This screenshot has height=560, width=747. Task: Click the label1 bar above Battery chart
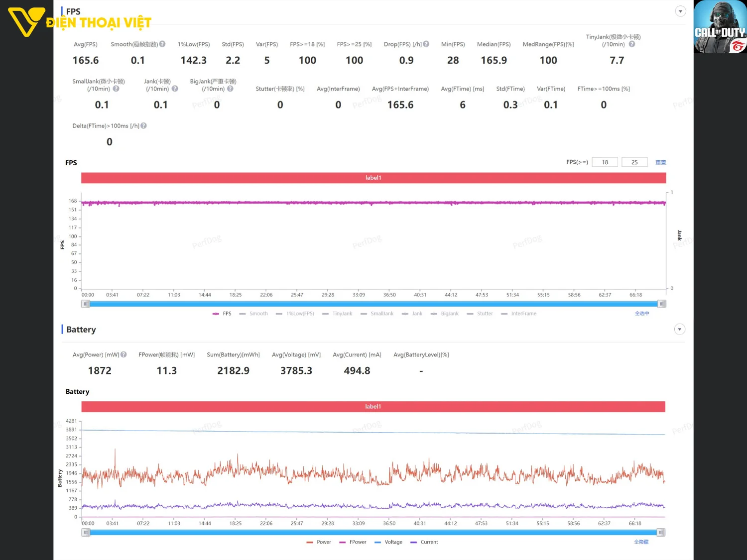click(x=373, y=407)
